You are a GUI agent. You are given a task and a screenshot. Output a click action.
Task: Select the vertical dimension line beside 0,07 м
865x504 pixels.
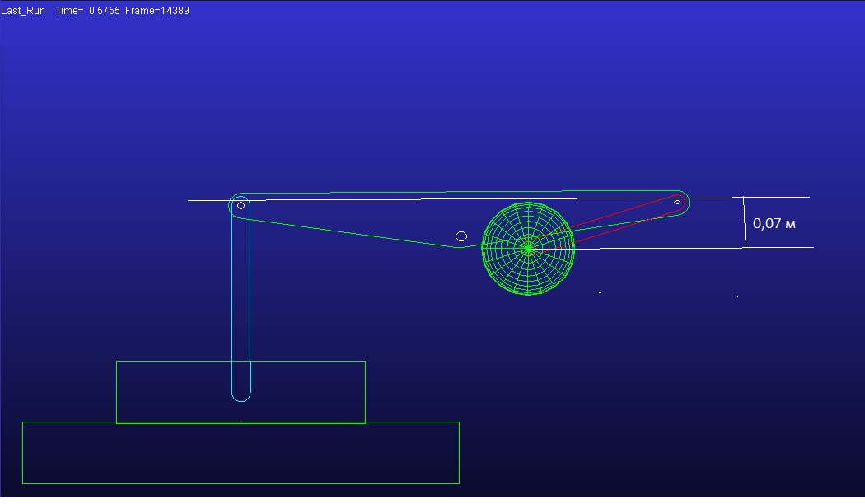(745, 222)
